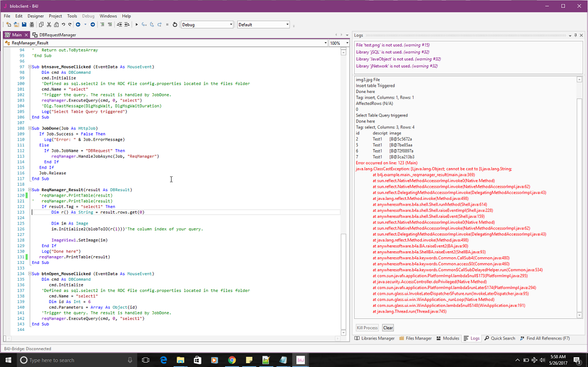This screenshot has height=367, width=588.
Task: Open the Default build configuration dropdown
Action: click(x=263, y=25)
